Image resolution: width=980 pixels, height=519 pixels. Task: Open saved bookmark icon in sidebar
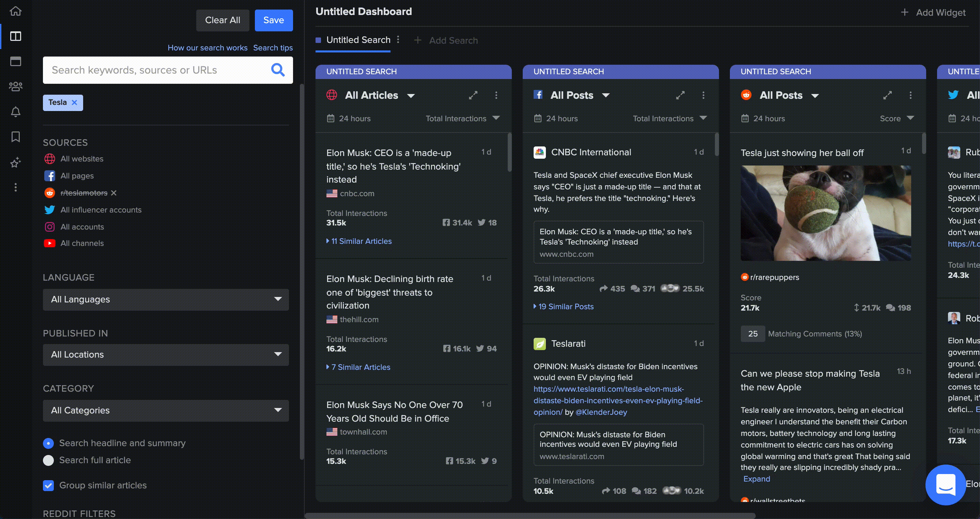pyautogui.click(x=16, y=137)
